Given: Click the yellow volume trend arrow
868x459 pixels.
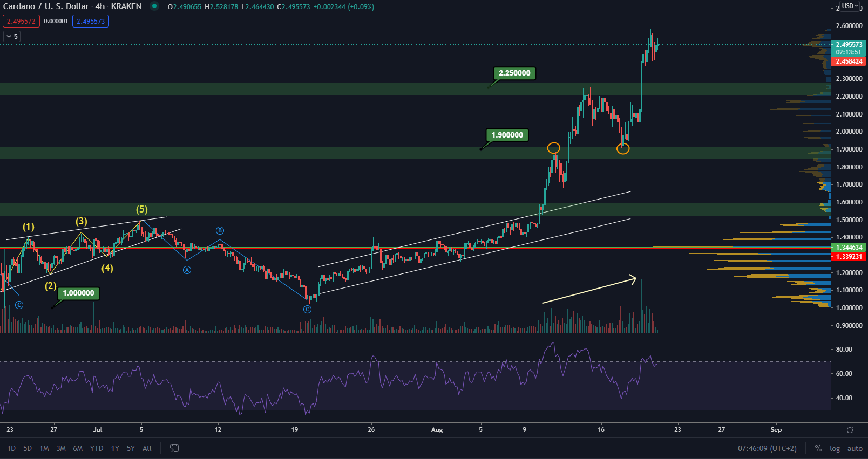Looking at the screenshot, I should coord(589,290).
